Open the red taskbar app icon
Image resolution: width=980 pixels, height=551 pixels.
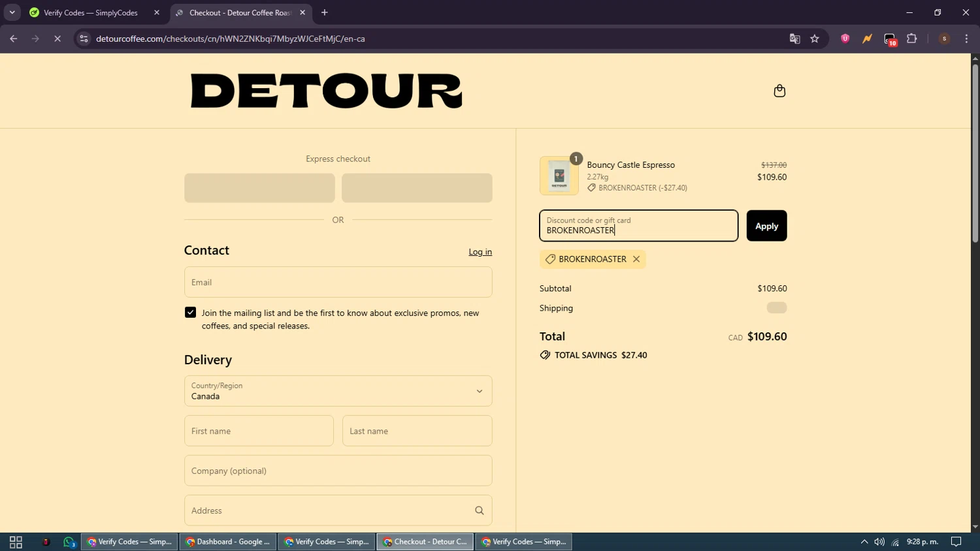(x=46, y=542)
